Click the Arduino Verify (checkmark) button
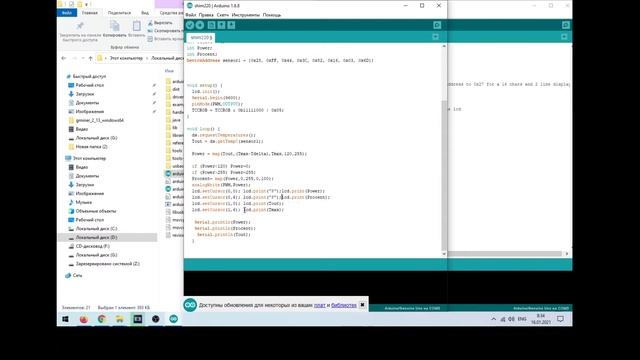 click(190, 25)
